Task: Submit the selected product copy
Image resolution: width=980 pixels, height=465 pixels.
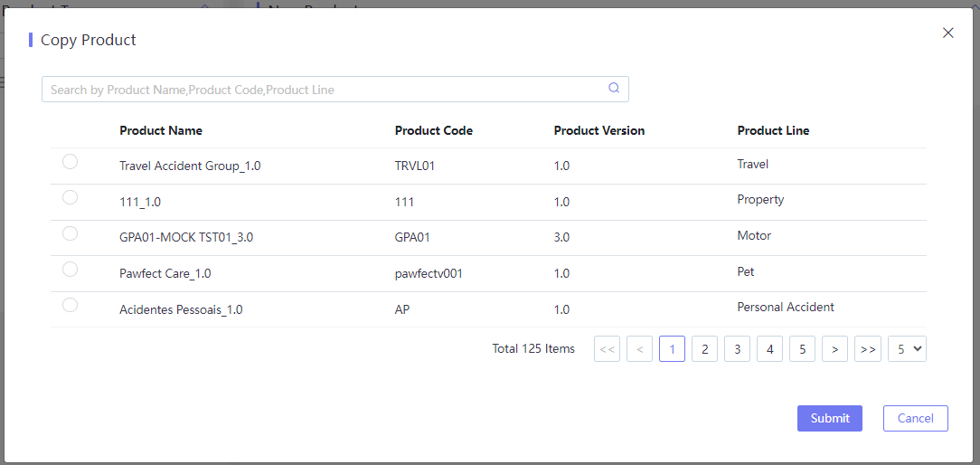Action: coord(829,419)
